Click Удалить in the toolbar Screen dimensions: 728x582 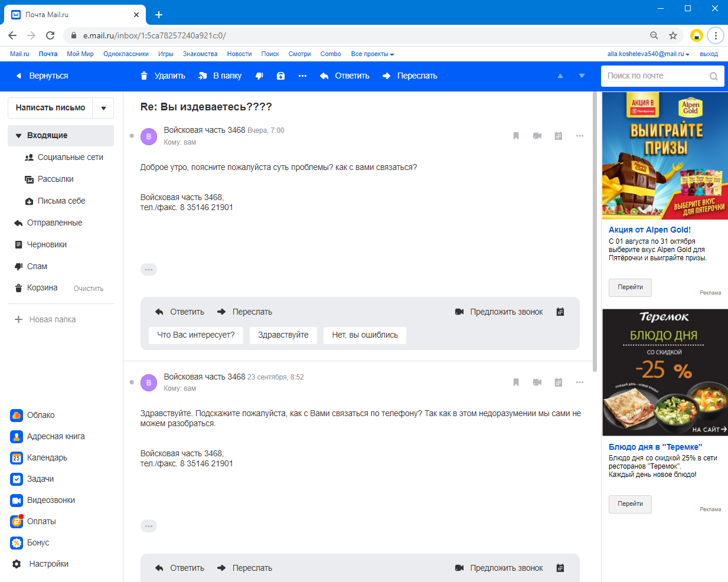163,76
